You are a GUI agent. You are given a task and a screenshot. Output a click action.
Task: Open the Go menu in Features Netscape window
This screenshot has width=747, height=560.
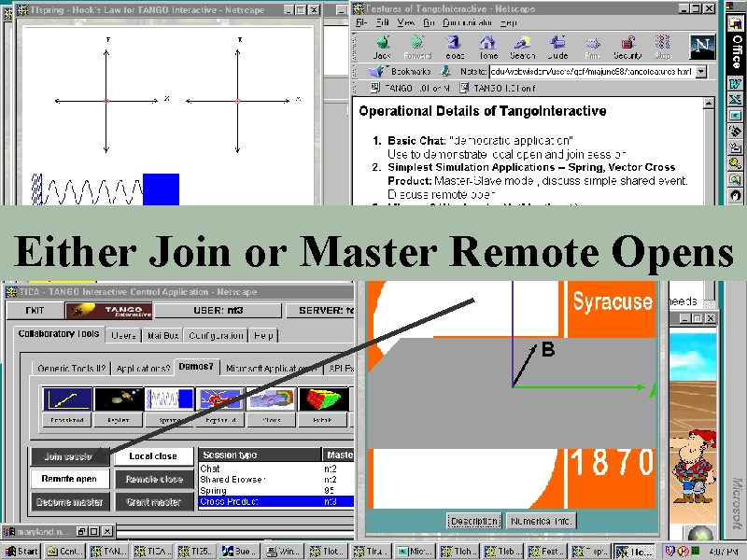pos(429,22)
